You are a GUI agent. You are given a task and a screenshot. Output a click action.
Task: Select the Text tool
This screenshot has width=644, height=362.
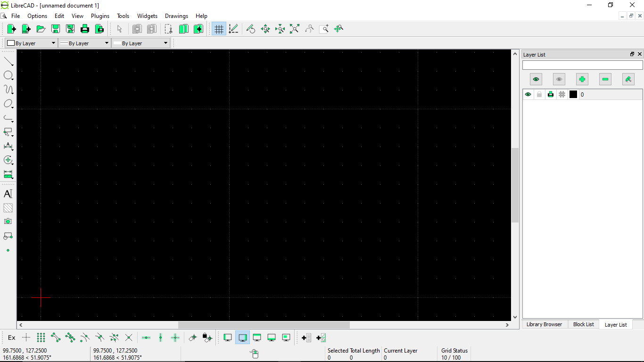[8, 193]
